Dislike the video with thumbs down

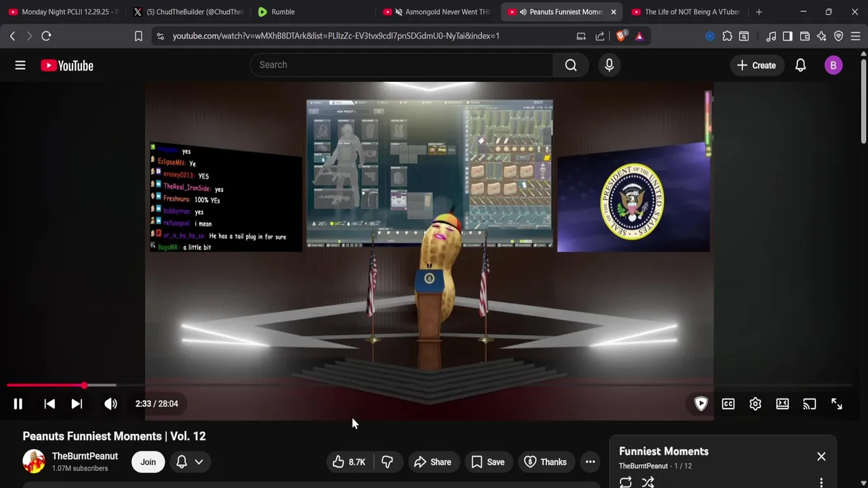coord(387,462)
